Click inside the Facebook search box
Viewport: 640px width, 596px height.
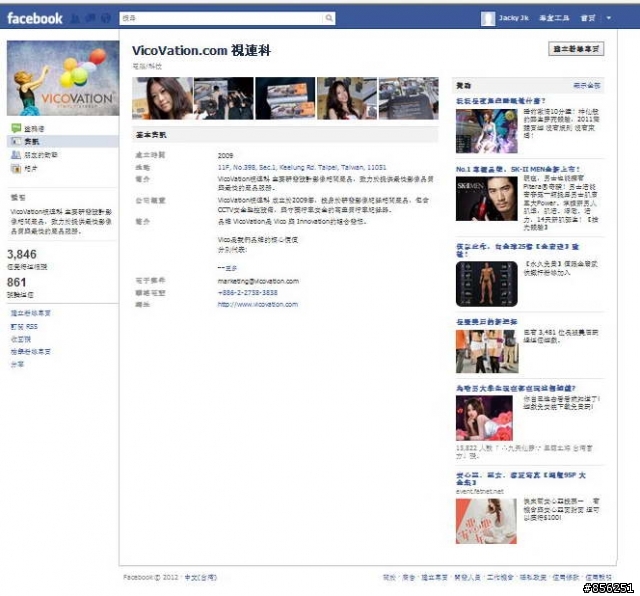tap(222, 18)
